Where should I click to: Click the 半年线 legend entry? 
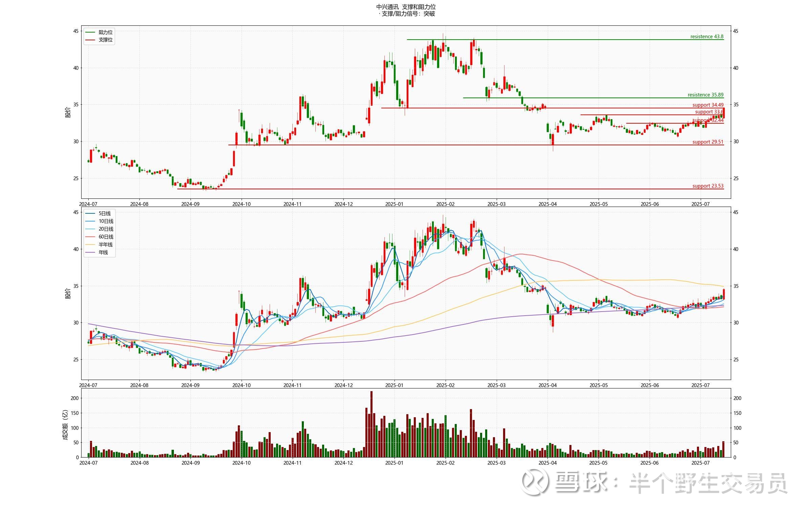105,245
